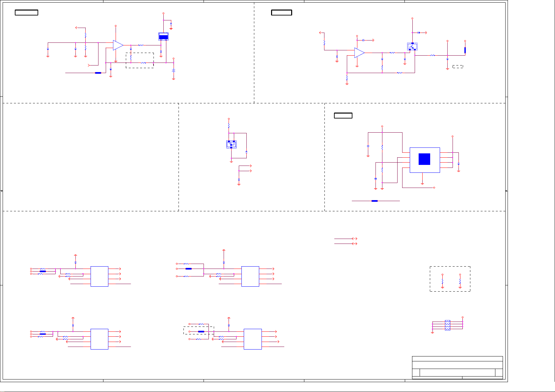The width and height of the screenshot is (555, 392).
Task: Select the small empty dashed rectangle near transistor circuit
Action: pos(458,66)
